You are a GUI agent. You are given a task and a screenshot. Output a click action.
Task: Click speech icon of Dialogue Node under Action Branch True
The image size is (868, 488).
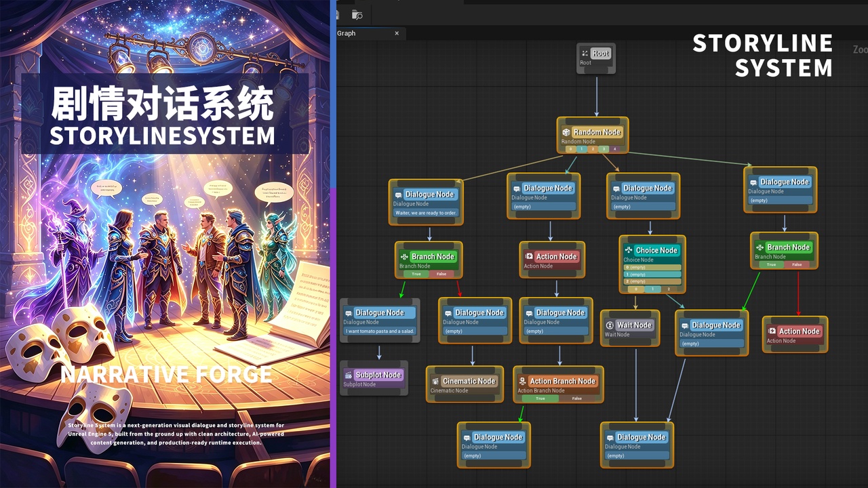[467, 438]
